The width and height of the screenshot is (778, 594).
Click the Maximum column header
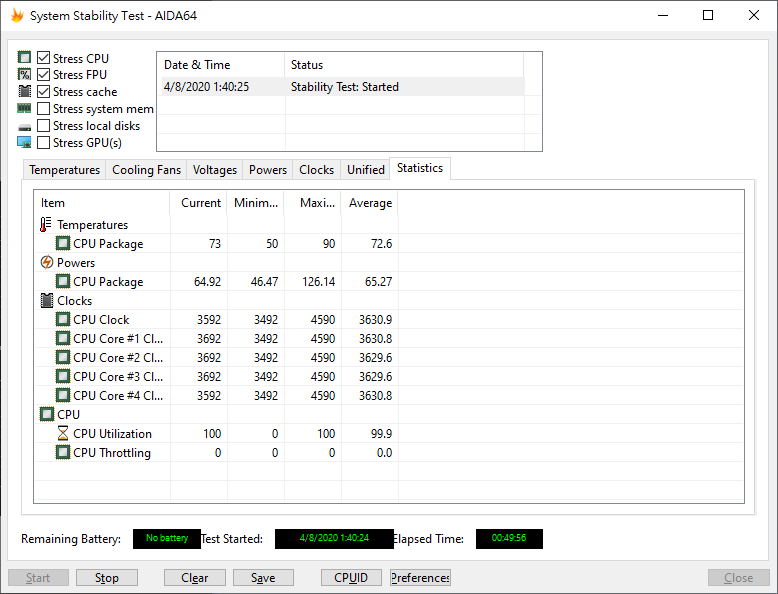[x=313, y=203]
